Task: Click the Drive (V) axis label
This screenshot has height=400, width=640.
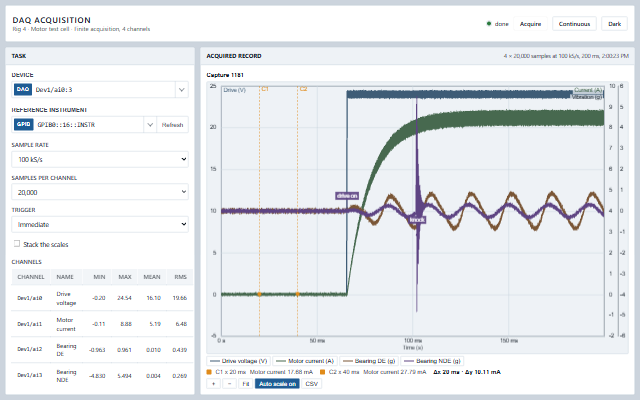Action: pyautogui.click(x=235, y=90)
